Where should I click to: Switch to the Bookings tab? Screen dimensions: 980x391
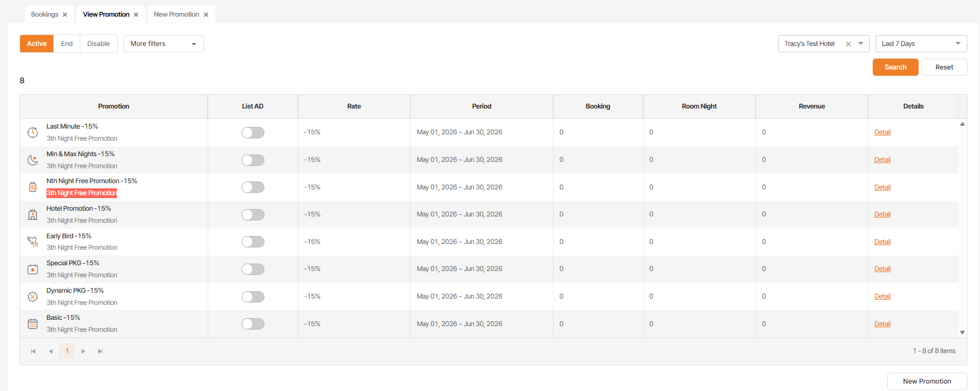click(45, 14)
